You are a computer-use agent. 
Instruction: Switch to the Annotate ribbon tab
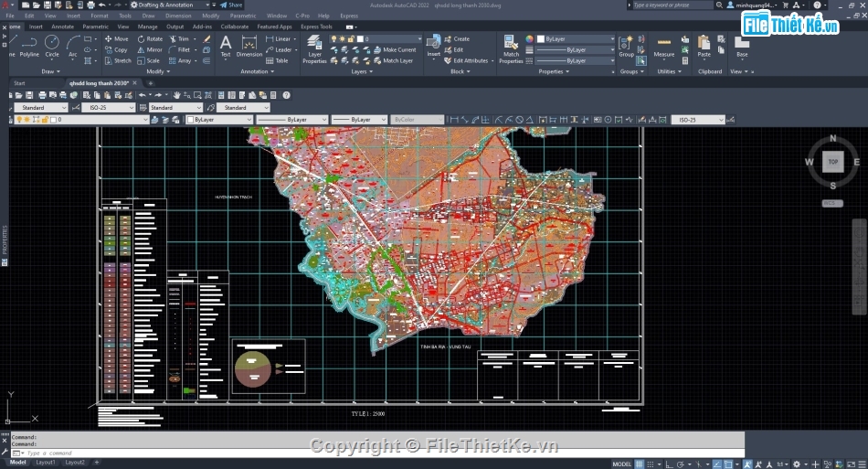pyautogui.click(x=62, y=27)
